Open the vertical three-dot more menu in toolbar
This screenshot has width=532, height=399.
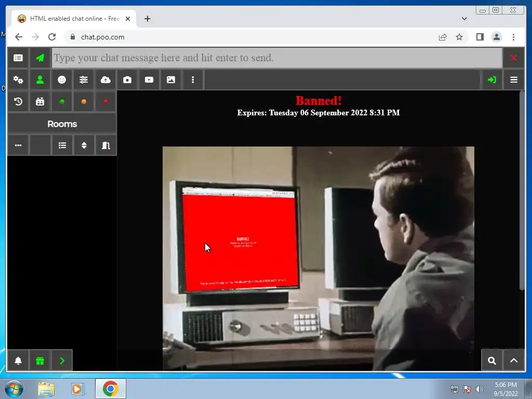coord(193,79)
